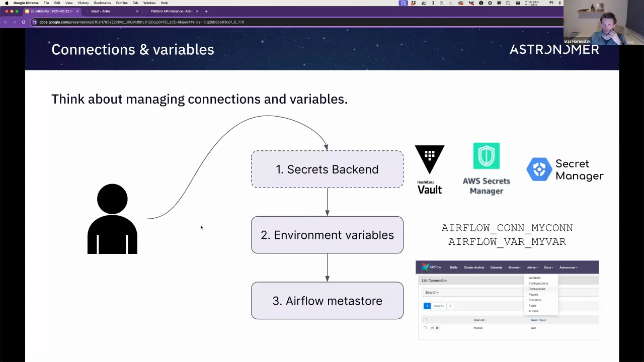Click the network speed monitor in menu bar
Image resolution: width=644 pixels, height=362 pixels.
click(531, 3)
